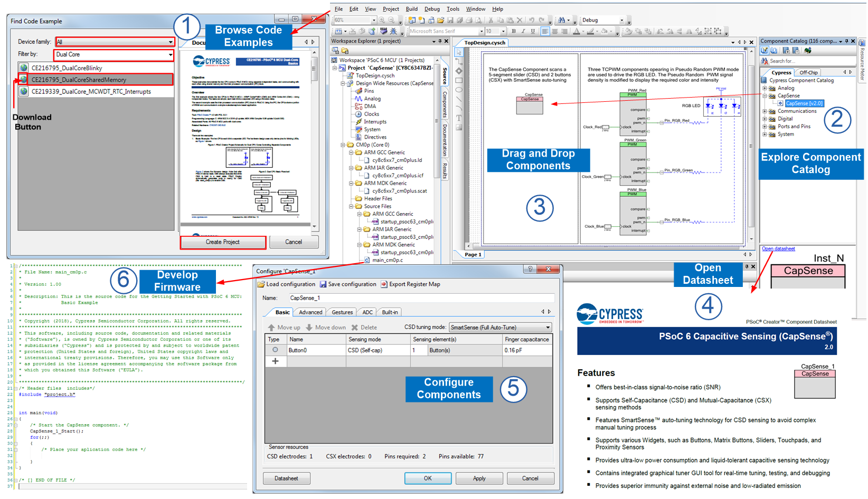Switch to the Advanced tab
Image resolution: width=868 pixels, height=499 pixels.
(310, 312)
